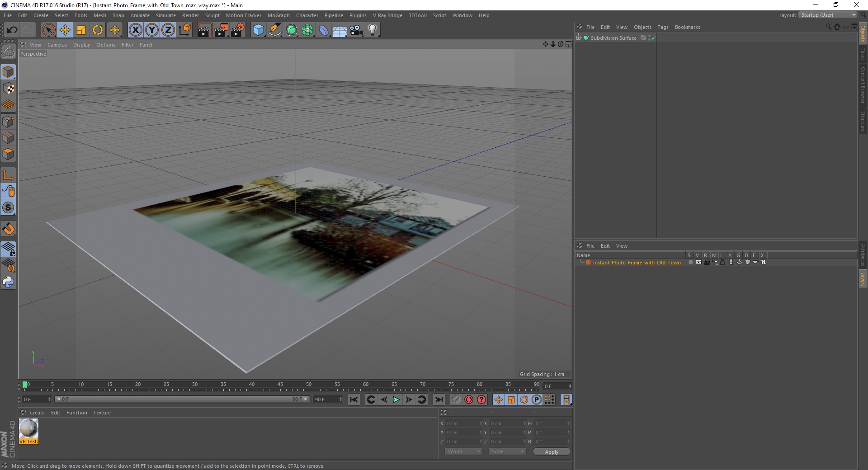Switch to Polygons mode icon
868x470 pixels.
click(x=8, y=154)
